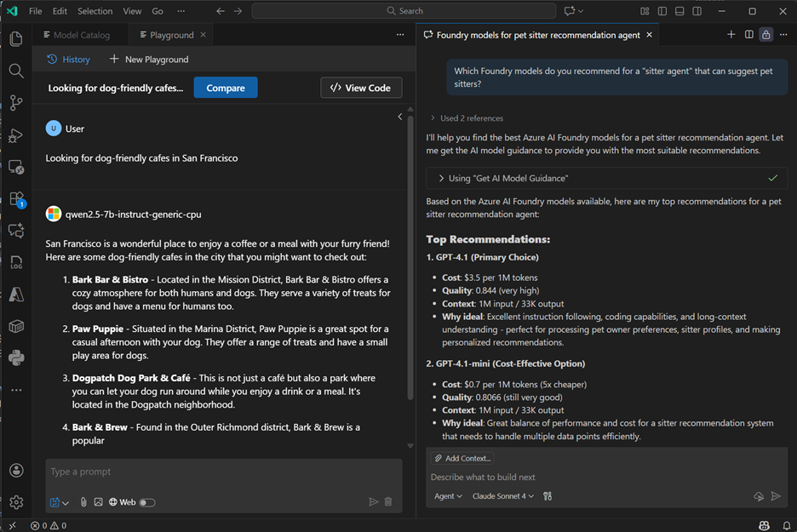
Task: Open the Go menu
Action: [x=158, y=11]
